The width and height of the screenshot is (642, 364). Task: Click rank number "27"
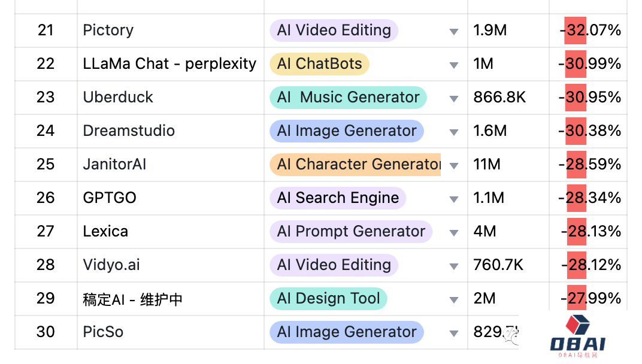coord(46,232)
